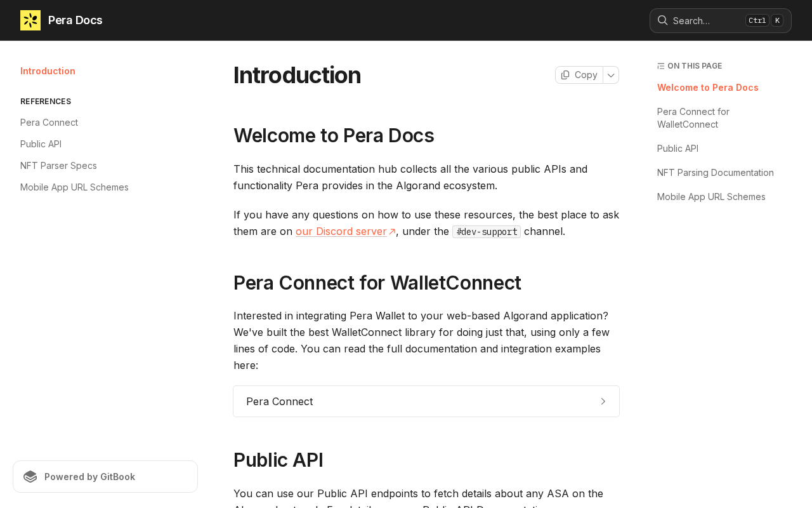Click the Pera Connect card arrow
Viewport: 812px width, 508px height.
[x=603, y=401]
